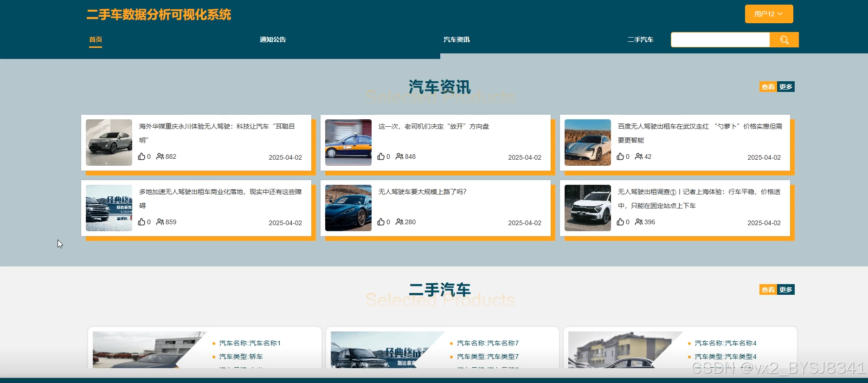Go to the 首页 home tab

tap(96, 39)
